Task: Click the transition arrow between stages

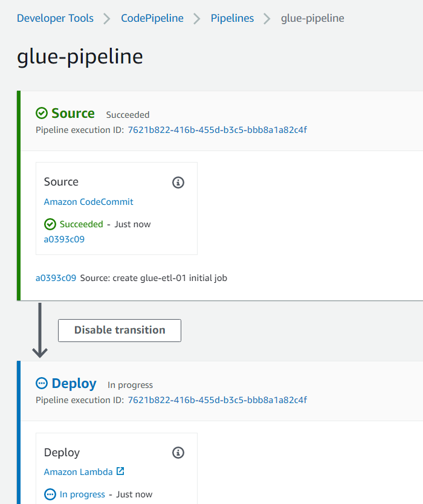Action: 40,330
